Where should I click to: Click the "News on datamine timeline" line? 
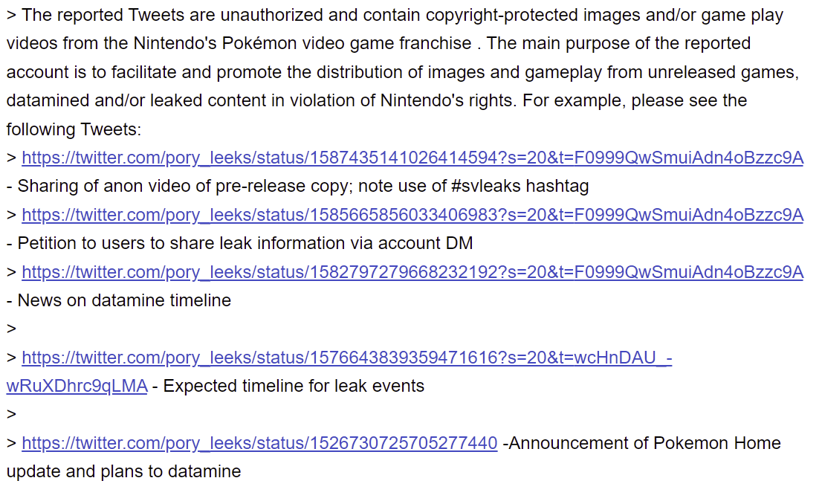click(124, 300)
